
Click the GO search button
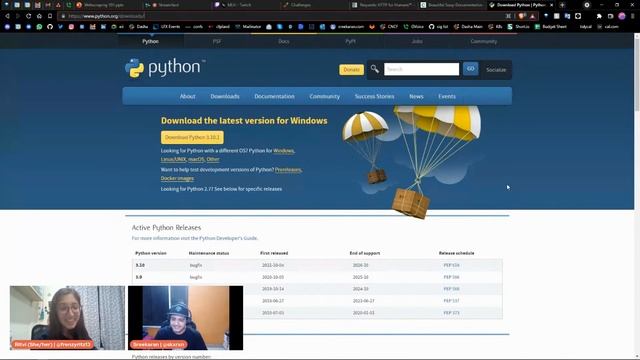(471, 69)
